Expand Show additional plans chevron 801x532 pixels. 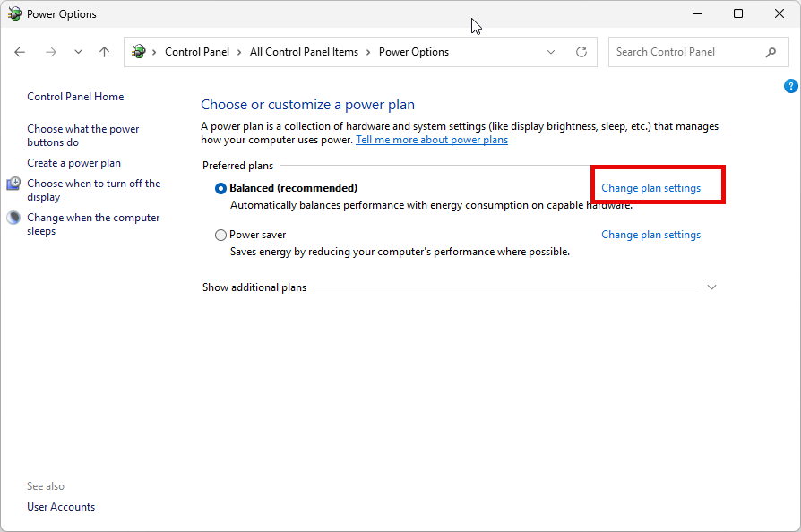(712, 287)
